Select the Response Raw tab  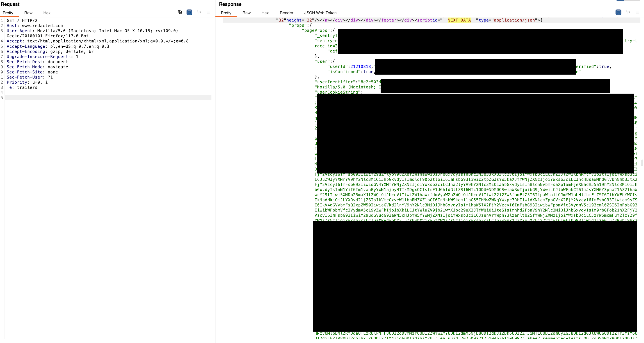(247, 13)
